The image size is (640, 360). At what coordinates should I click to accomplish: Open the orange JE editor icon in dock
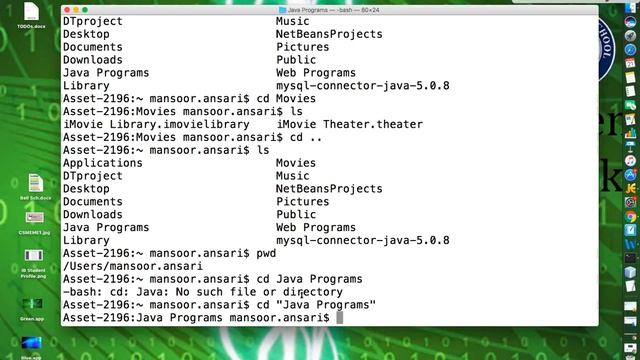coord(630,188)
